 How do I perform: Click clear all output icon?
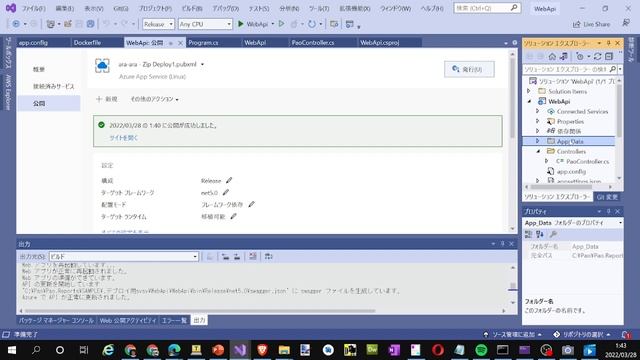(x=253, y=256)
